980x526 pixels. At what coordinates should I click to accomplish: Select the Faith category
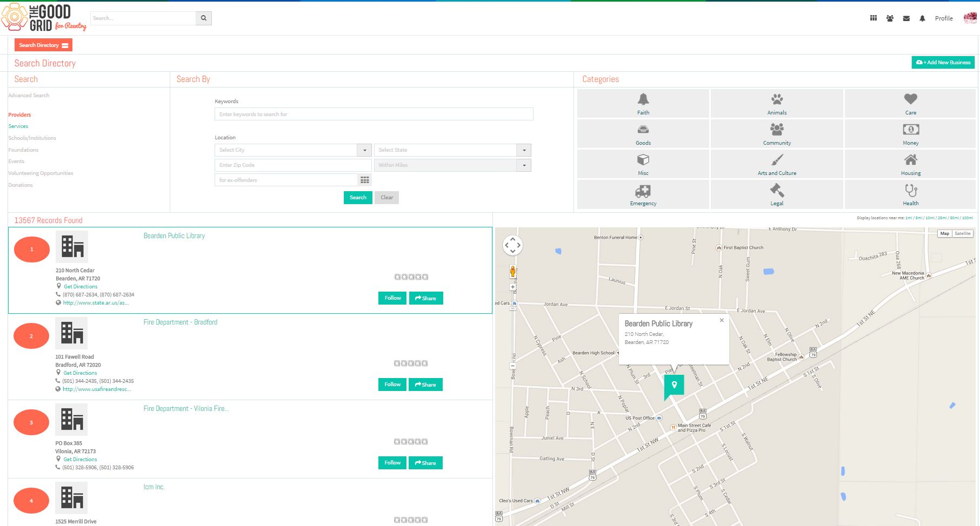click(x=643, y=104)
